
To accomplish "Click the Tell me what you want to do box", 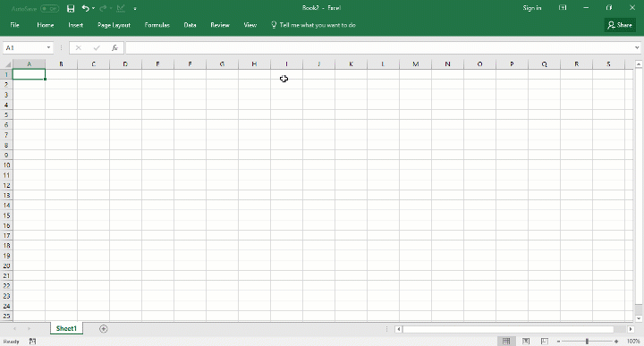I will (x=313, y=25).
